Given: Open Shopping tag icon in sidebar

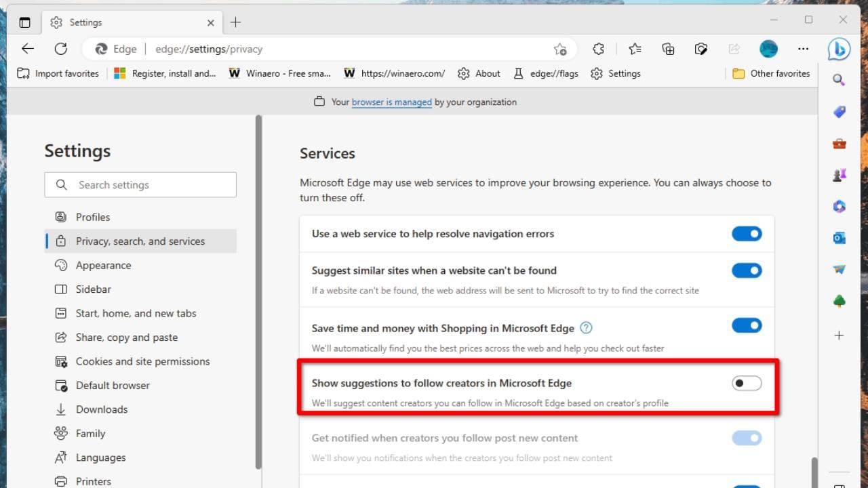Looking at the screenshot, I should [x=839, y=112].
